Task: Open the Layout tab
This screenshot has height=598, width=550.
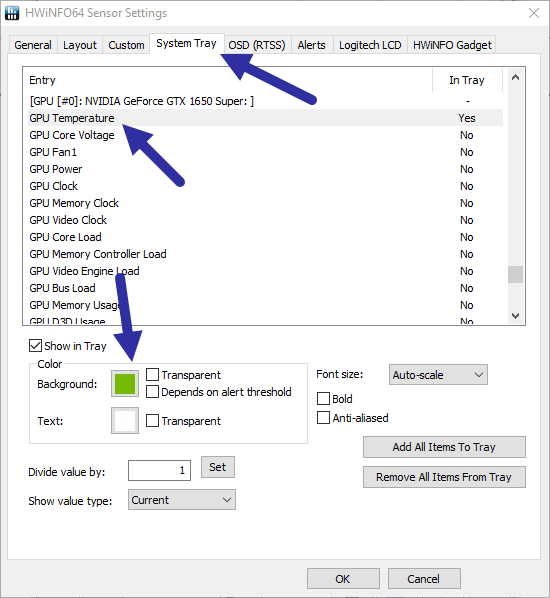Action: [80, 45]
